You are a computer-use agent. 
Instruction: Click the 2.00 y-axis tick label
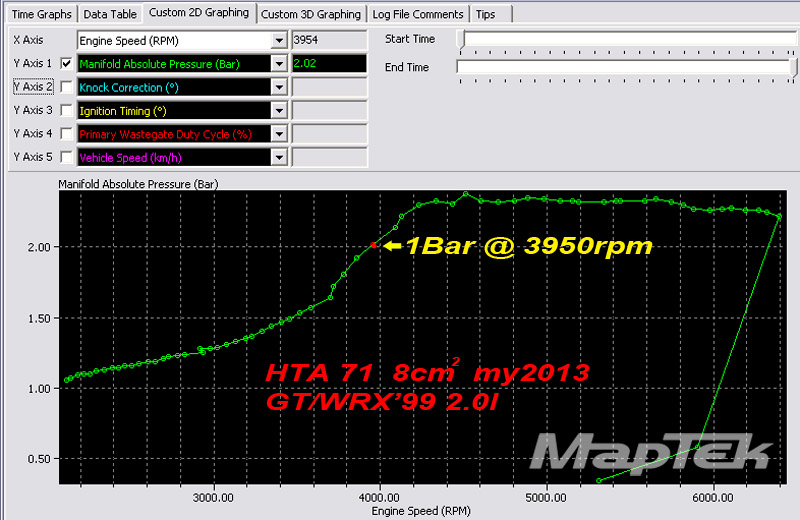(x=39, y=247)
